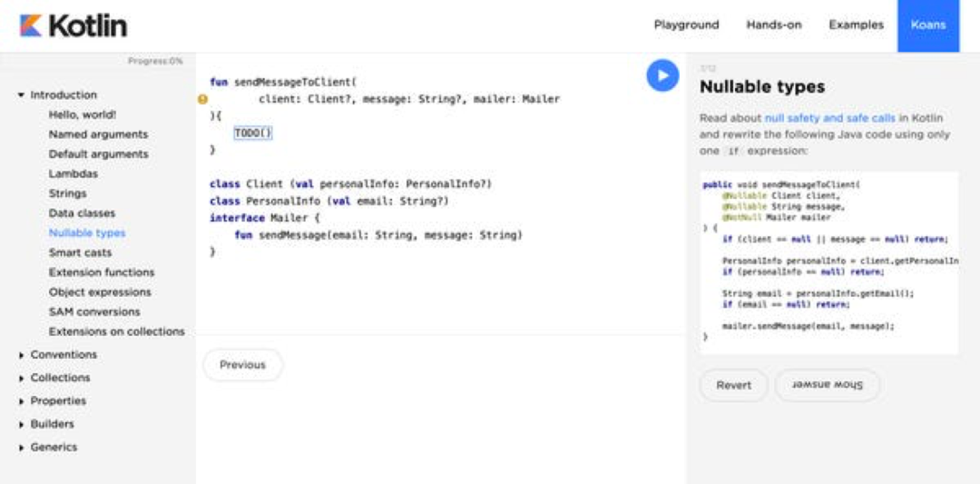The image size is (980, 484).
Task: Go to the Examples tab
Action: (856, 25)
